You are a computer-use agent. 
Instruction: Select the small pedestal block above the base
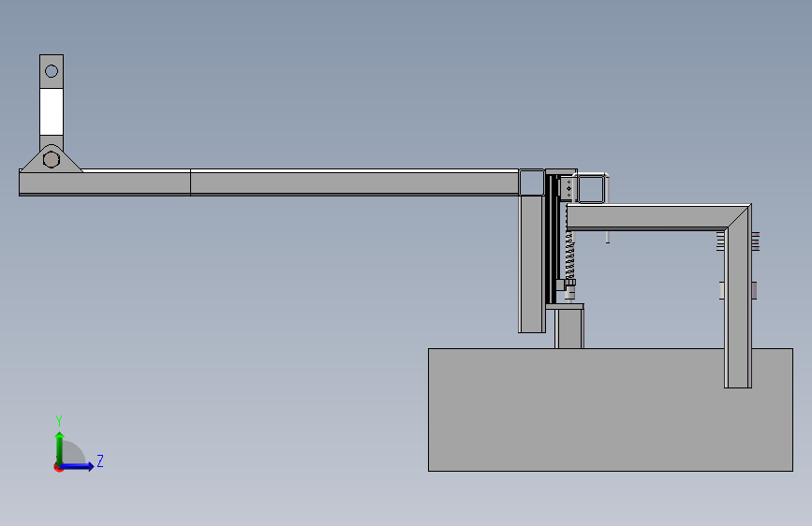click(569, 328)
